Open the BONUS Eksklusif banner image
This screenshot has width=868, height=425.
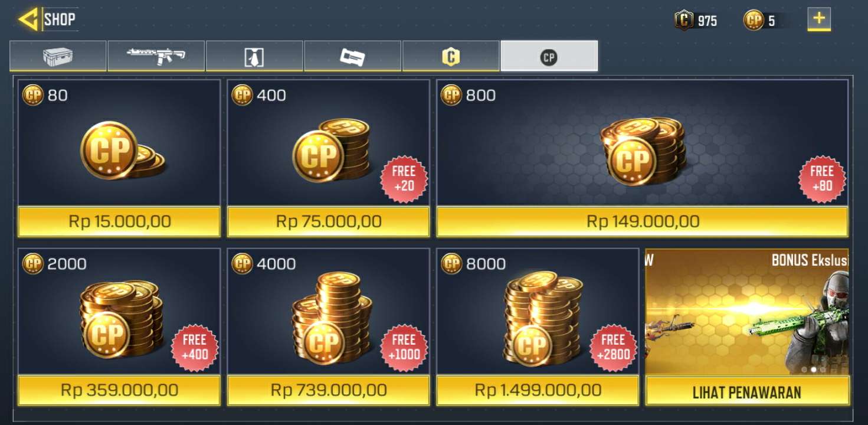tap(747, 312)
